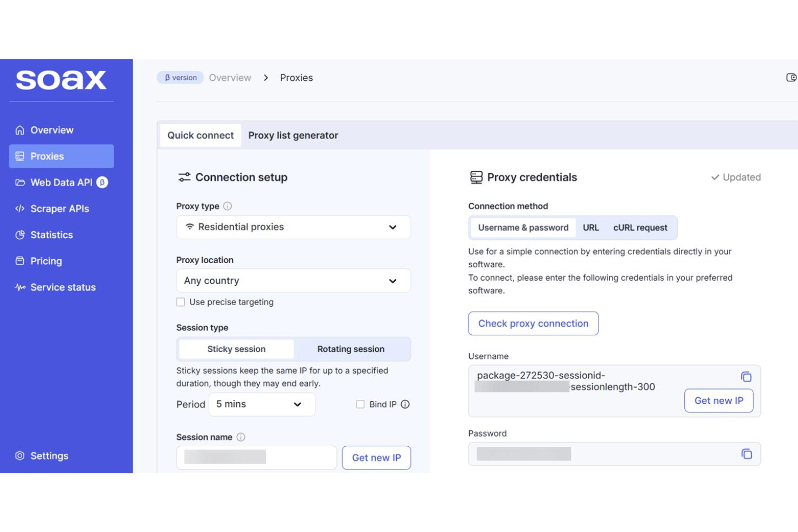Click Overview breadcrumb link
Image resolution: width=798 pixels, height=532 pixels.
point(230,78)
